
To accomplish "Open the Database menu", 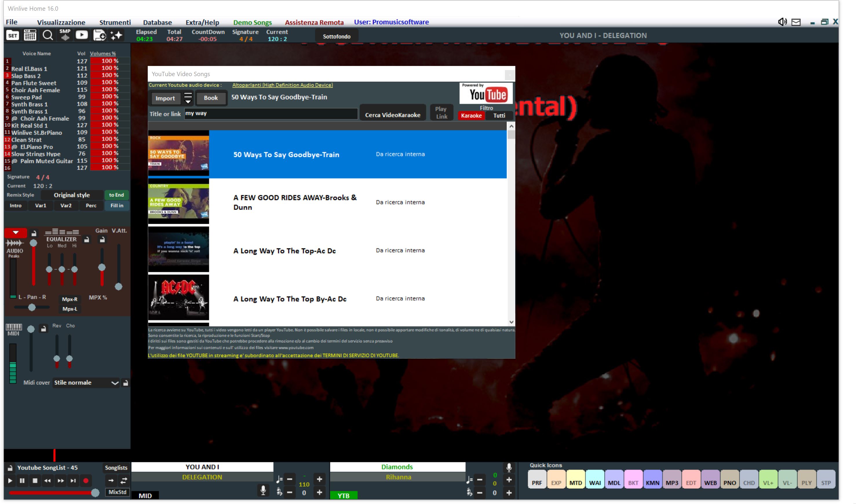I will (157, 22).
